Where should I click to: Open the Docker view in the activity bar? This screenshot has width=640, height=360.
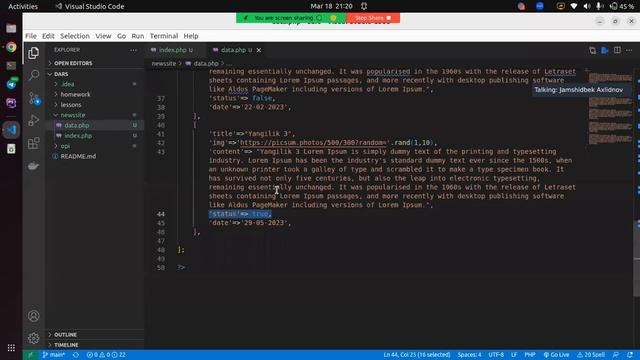33,166
